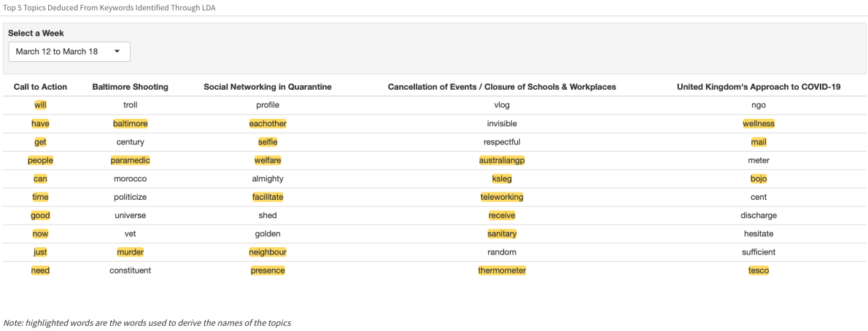Image resolution: width=868 pixels, height=331 pixels.
Task: Click the word 'politicize' in the table
Action: pyautogui.click(x=130, y=197)
